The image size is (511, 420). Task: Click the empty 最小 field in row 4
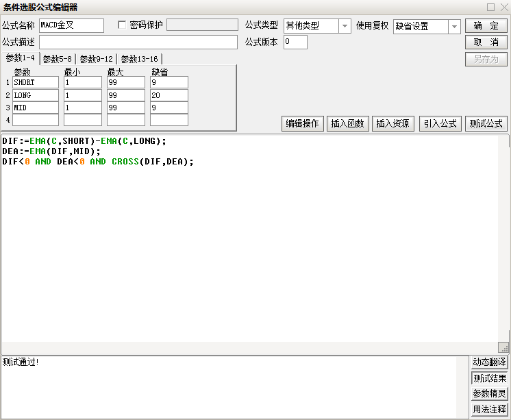tap(83, 120)
